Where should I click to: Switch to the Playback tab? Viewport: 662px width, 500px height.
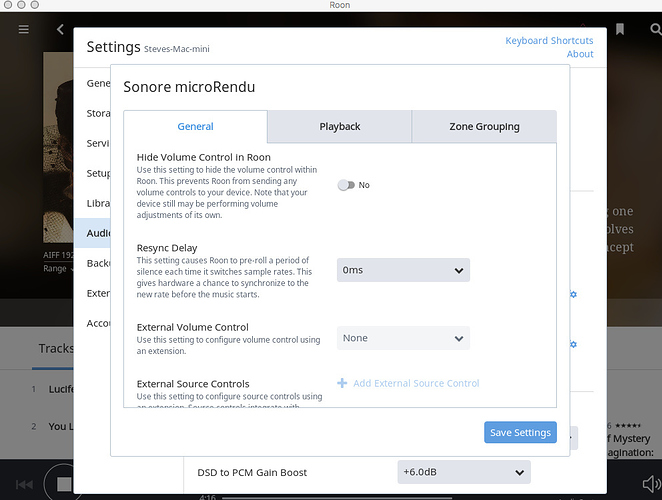(340, 126)
